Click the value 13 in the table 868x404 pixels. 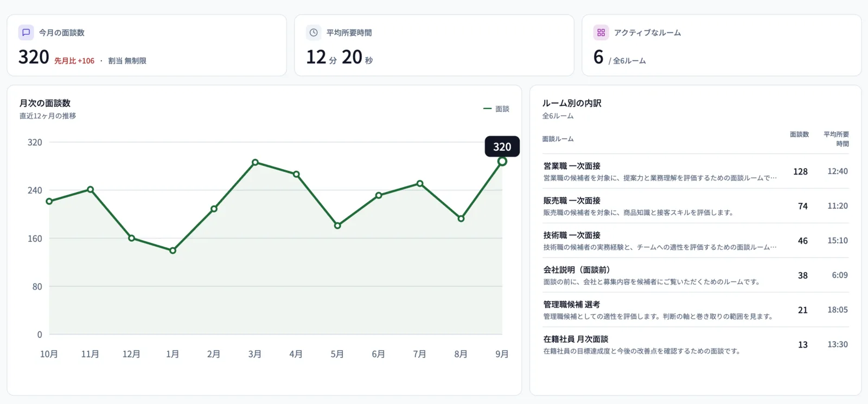[803, 345]
